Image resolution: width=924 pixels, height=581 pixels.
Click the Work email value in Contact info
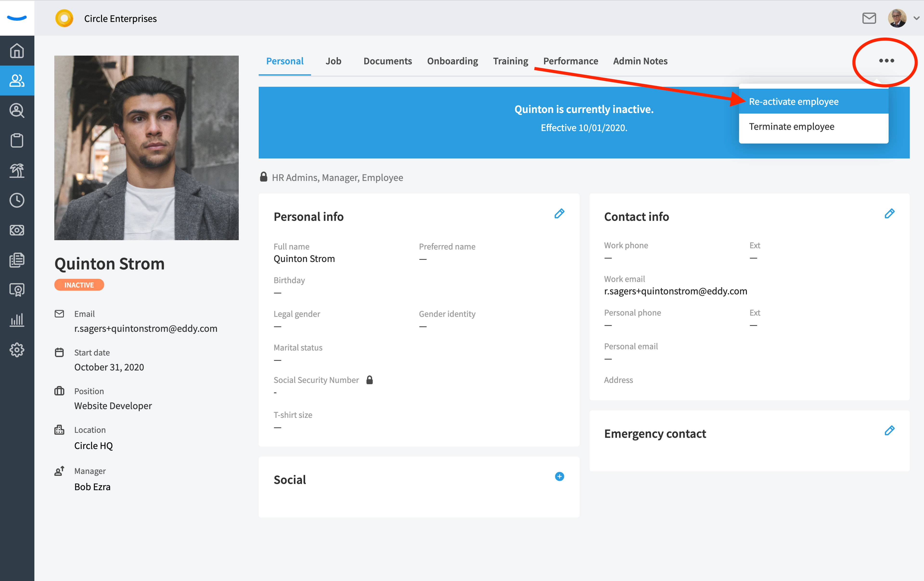[x=676, y=291]
